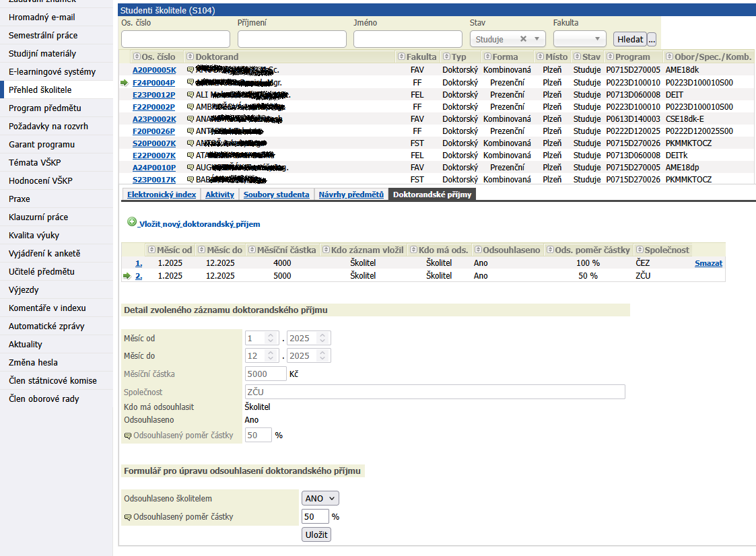Click Smazat link for the ČEZ record
The image size is (756, 556).
708,263
